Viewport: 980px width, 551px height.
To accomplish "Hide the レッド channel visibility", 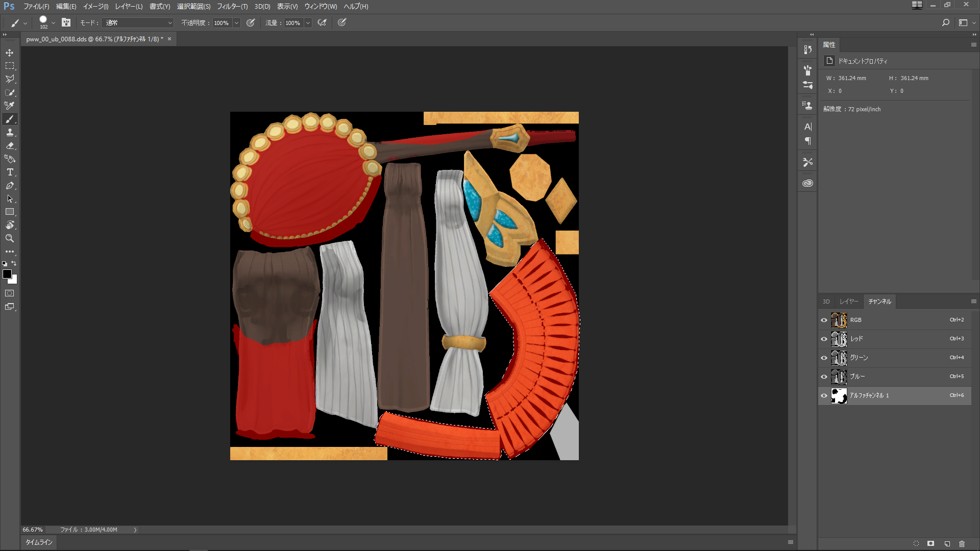I will point(824,339).
